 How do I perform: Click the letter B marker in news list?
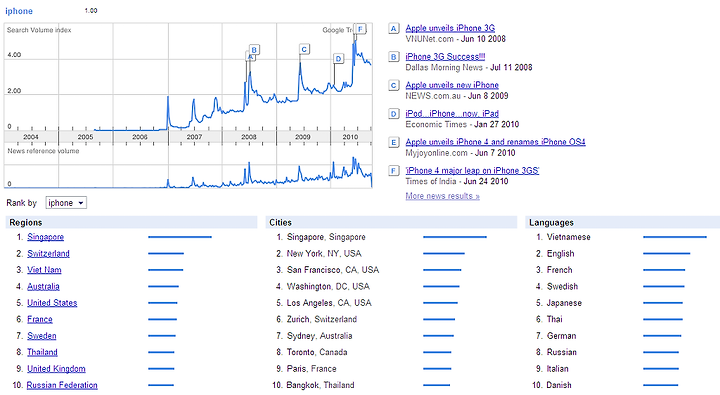pyautogui.click(x=394, y=57)
